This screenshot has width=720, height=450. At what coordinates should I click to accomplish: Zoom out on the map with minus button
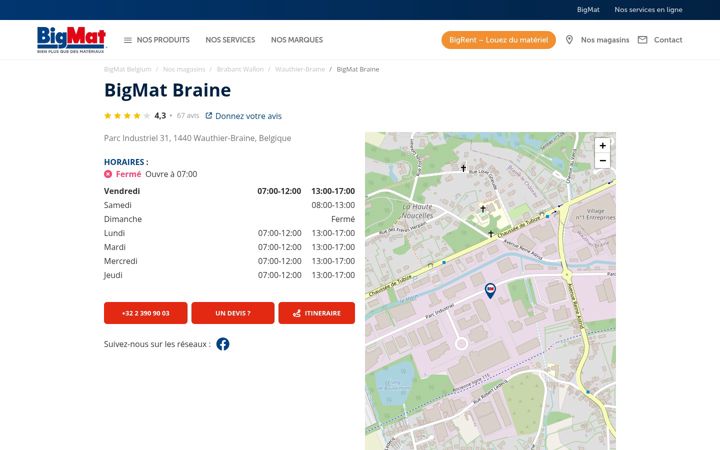coord(602,161)
